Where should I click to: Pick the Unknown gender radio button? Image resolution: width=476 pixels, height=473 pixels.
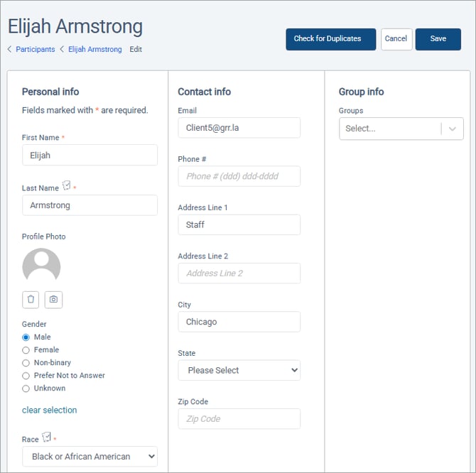26,388
